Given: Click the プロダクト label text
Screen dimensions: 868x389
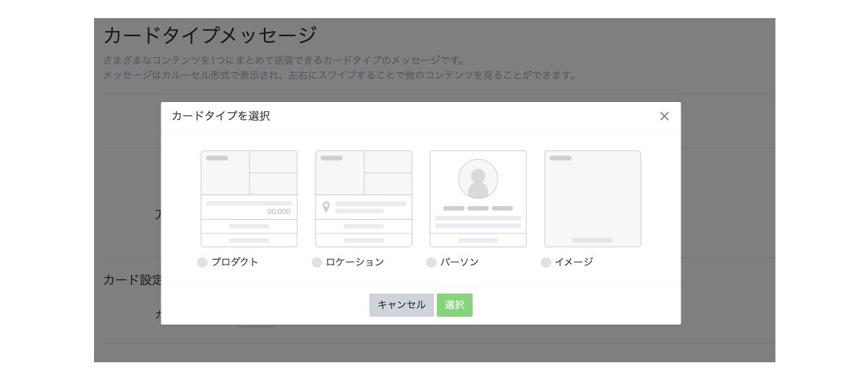Looking at the screenshot, I should pyautogui.click(x=235, y=262).
